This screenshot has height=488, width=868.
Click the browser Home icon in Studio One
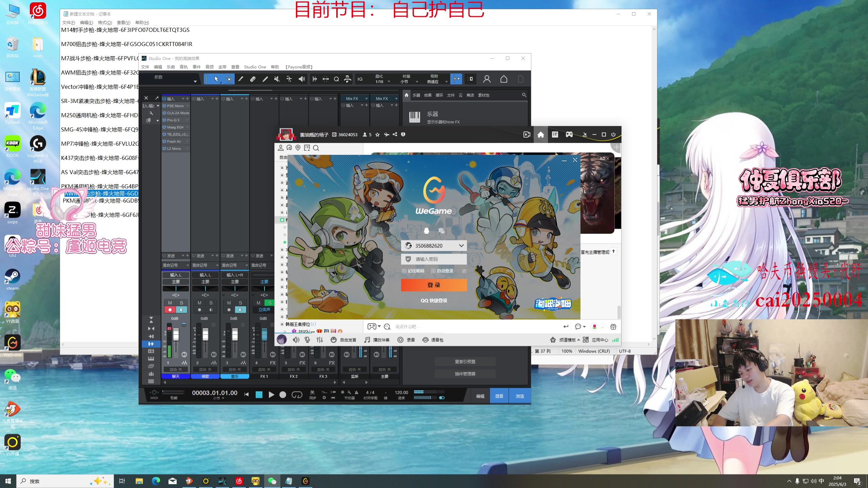pyautogui.click(x=407, y=95)
